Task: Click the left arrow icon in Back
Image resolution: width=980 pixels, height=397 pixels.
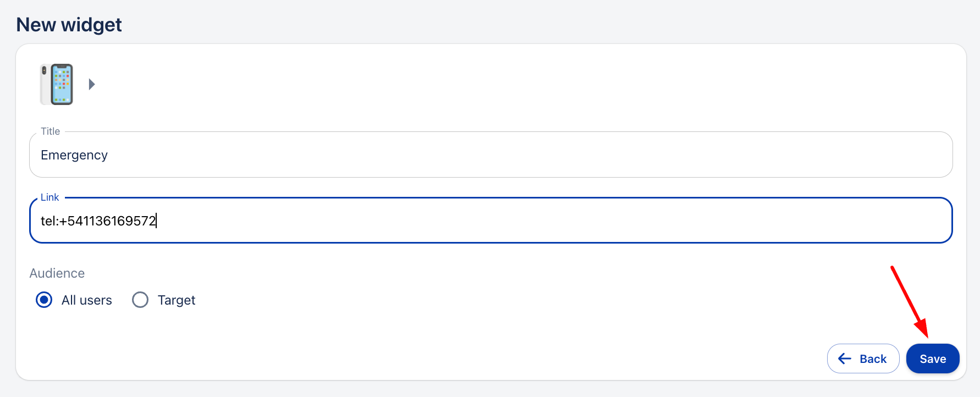Action: point(845,359)
